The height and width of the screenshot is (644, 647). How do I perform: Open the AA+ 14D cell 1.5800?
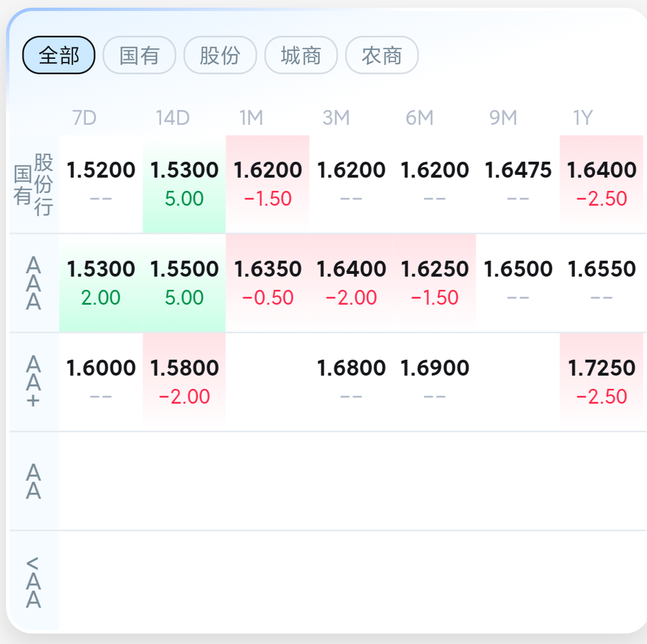[184, 382]
